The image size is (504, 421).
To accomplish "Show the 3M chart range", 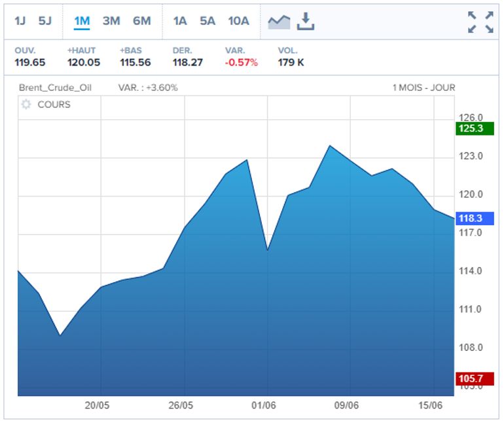I will point(111,21).
